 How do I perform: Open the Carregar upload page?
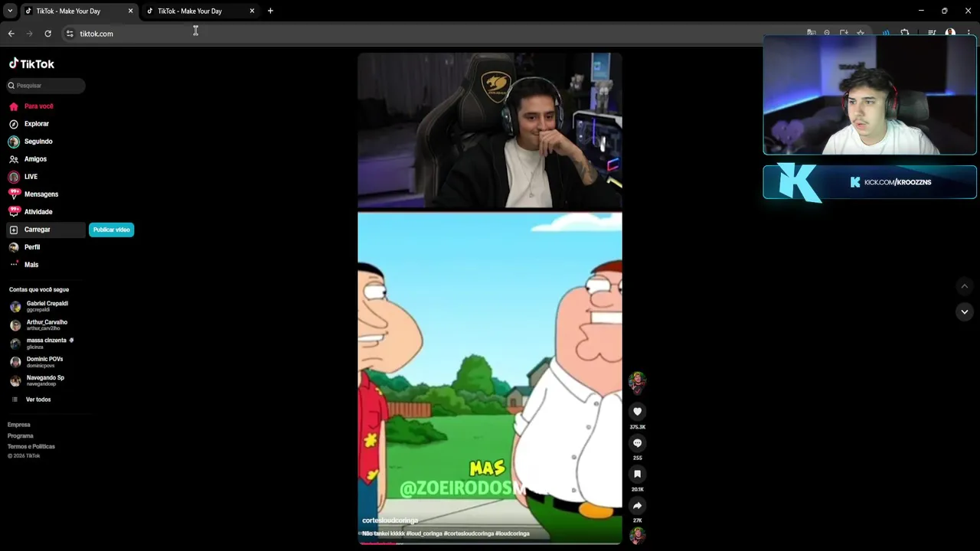coord(46,230)
